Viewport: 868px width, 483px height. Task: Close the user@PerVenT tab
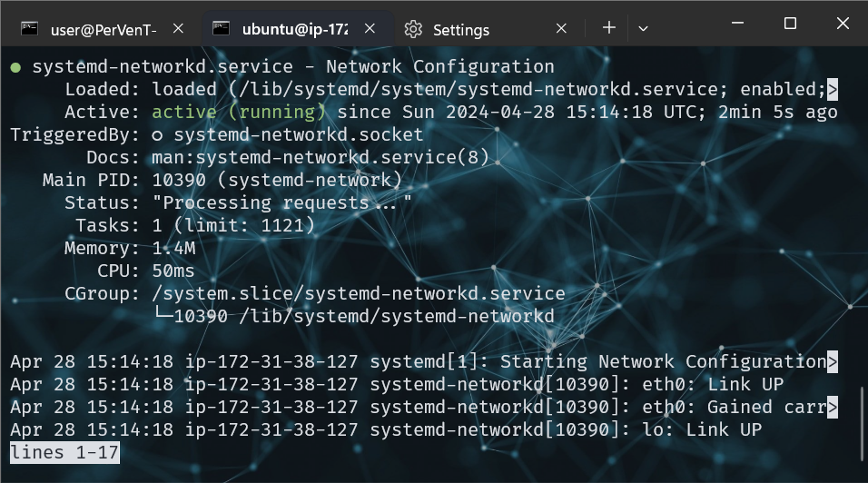178,29
